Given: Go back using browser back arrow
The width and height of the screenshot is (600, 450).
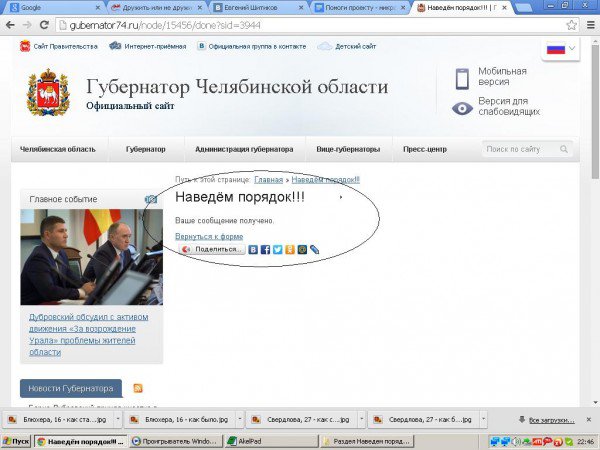Looking at the screenshot, I should 10,25.
